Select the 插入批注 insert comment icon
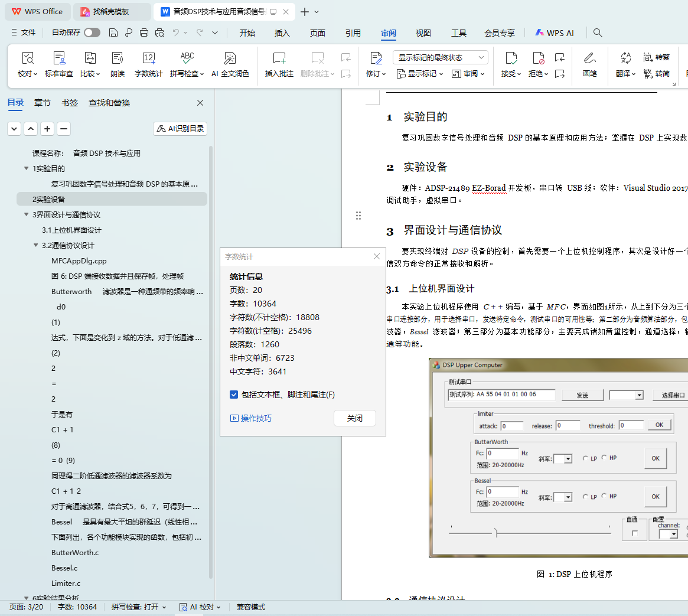The width and height of the screenshot is (688, 616). [x=279, y=58]
